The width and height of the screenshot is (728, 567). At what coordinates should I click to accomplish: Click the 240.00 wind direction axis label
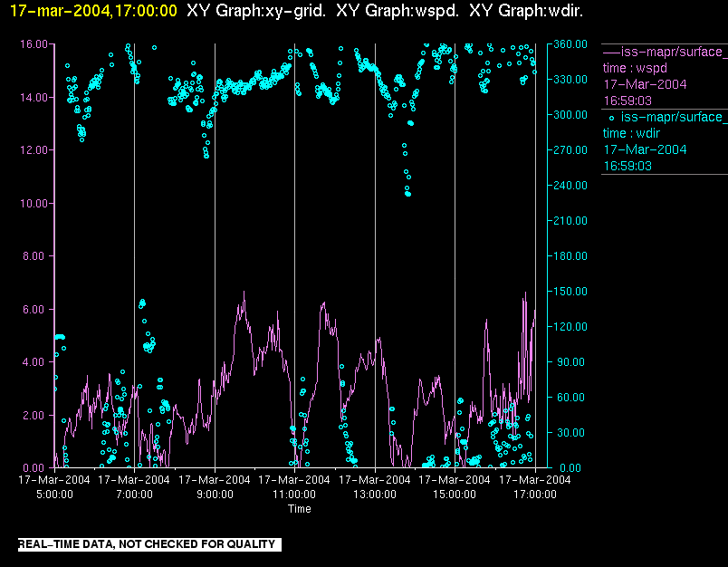(x=570, y=186)
